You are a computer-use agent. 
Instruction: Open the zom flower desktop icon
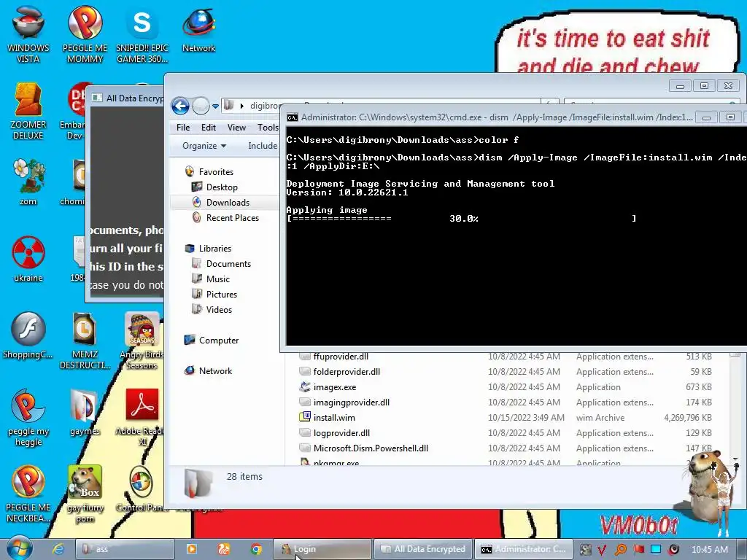pos(28,182)
